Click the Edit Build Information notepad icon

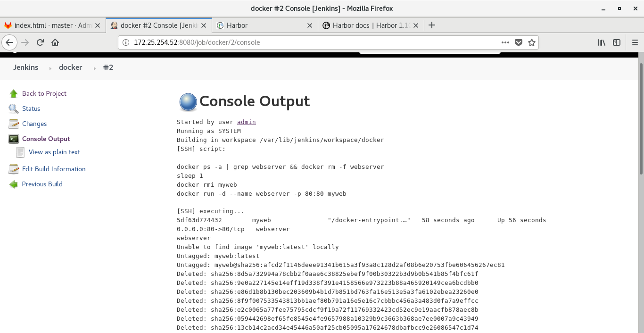(14, 169)
